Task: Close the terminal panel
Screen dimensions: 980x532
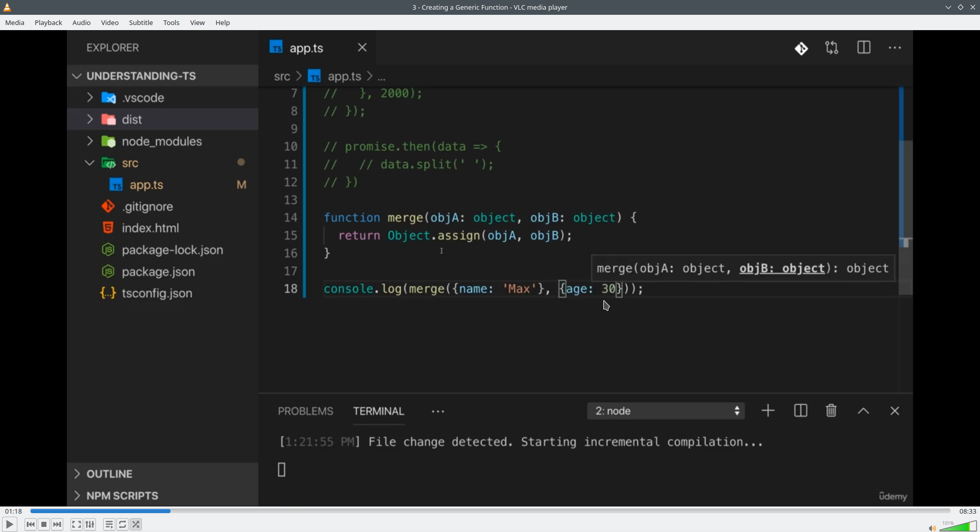Action: click(x=895, y=411)
